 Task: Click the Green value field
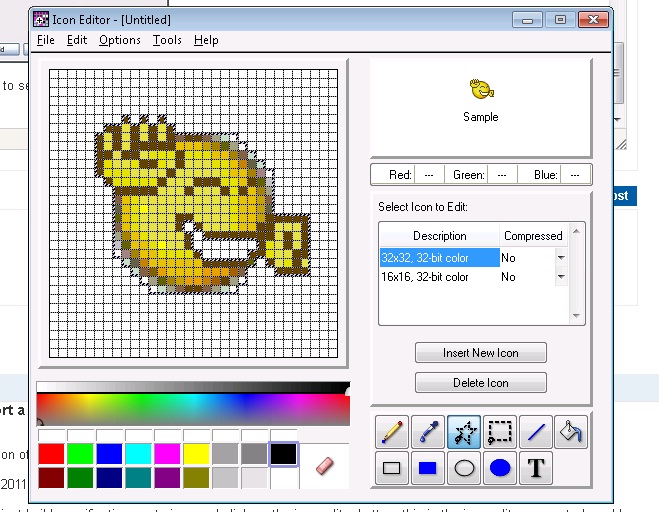[502, 174]
